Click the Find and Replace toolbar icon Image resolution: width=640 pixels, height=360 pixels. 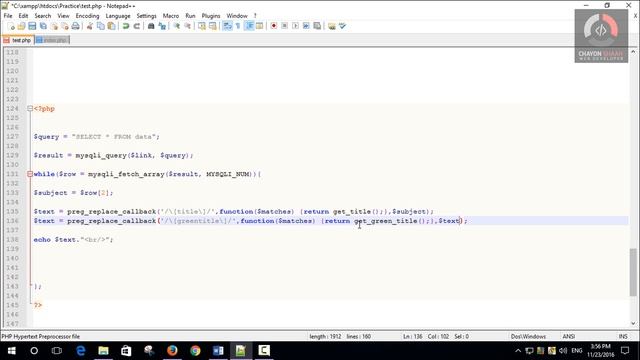point(162,26)
